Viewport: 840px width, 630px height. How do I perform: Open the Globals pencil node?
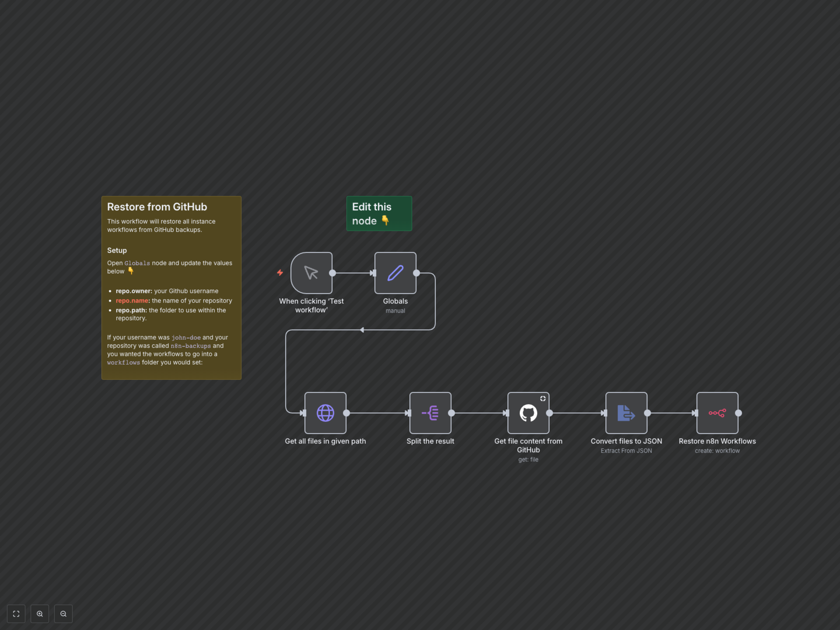[x=395, y=273]
